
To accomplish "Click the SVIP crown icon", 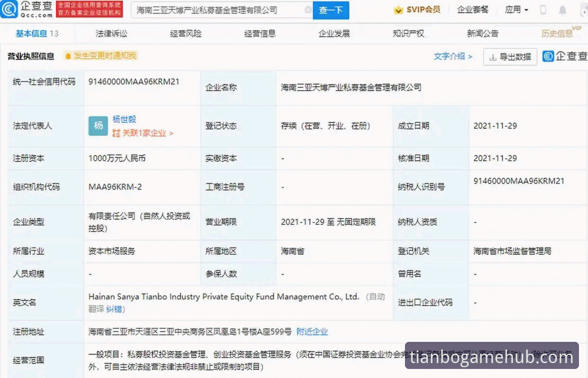I will click(x=398, y=10).
